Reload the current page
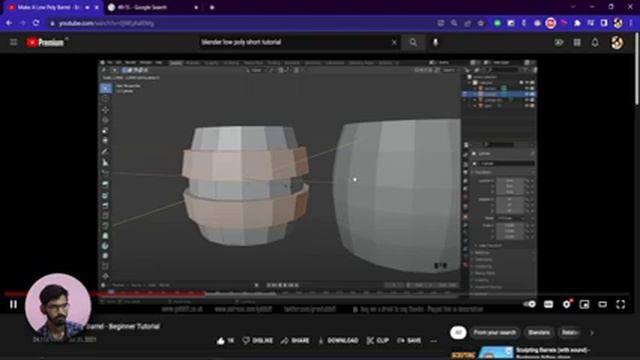The width and height of the screenshot is (640, 360). pyautogui.click(x=36, y=23)
